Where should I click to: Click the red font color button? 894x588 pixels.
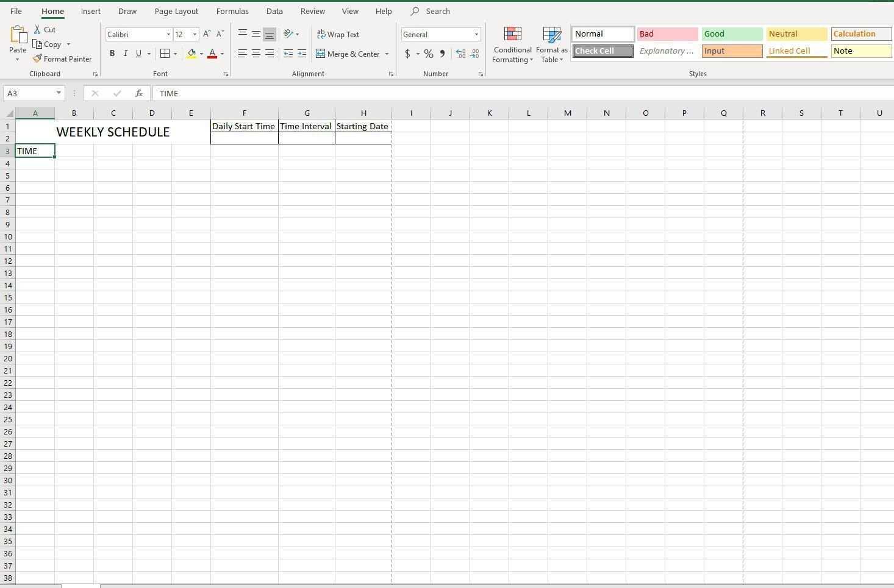[212, 54]
